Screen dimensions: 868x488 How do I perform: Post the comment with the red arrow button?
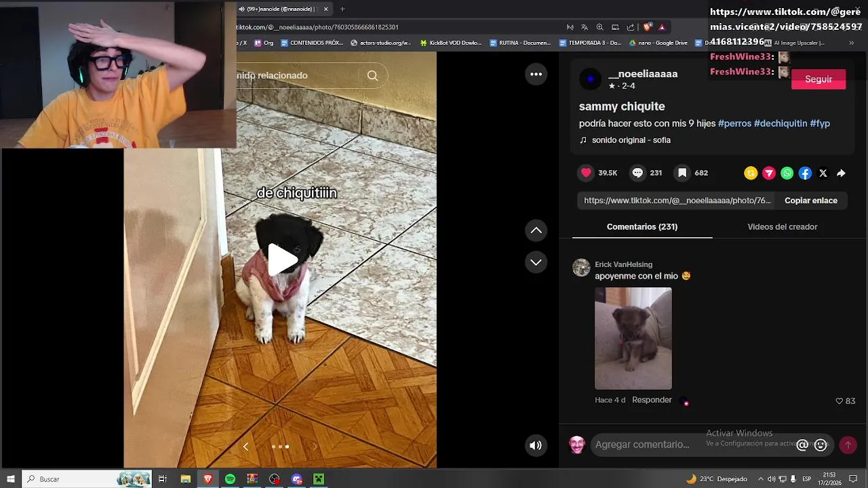click(848, 445)
